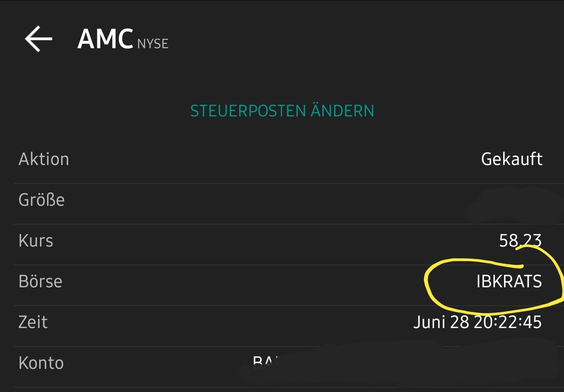The height and width of the screenshot is (392, 564).
Task: Click the circled IBKRATS exchange value
Action: tap(508, 281)
